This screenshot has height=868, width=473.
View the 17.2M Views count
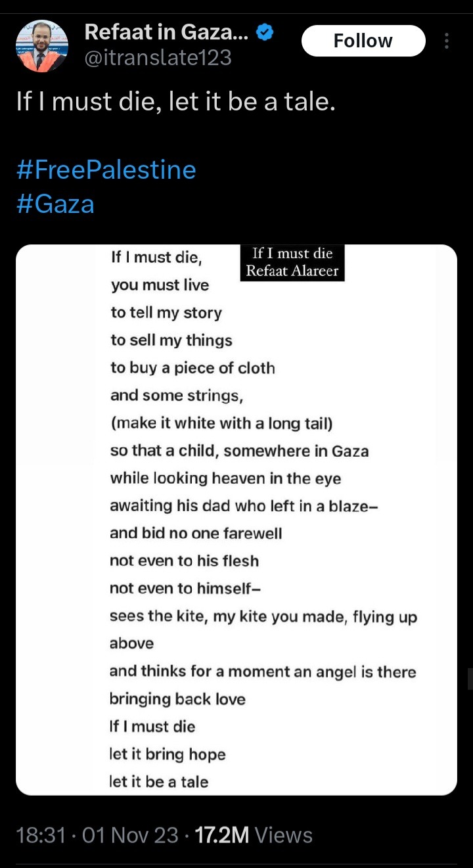(x=254, y=835)
